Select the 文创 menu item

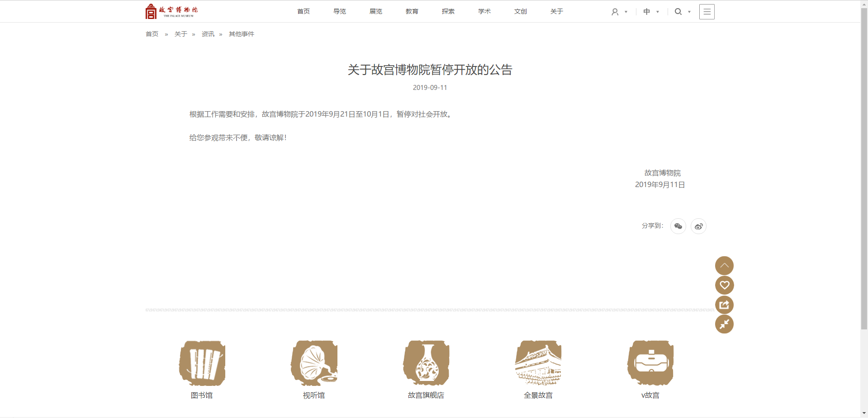521,11
